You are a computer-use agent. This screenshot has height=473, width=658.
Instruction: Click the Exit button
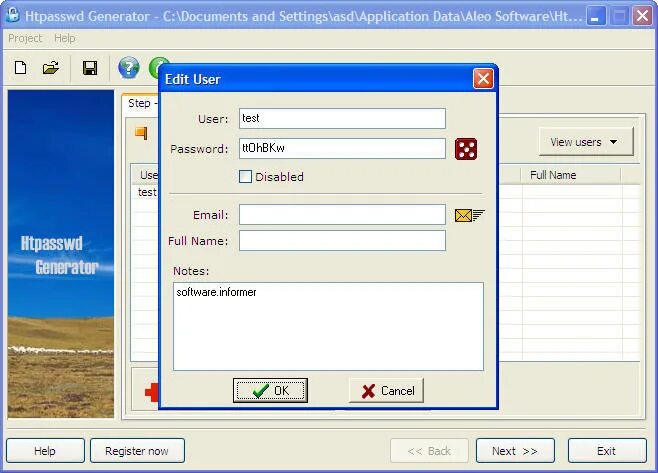pyautogui.click(x=607, y=451)
